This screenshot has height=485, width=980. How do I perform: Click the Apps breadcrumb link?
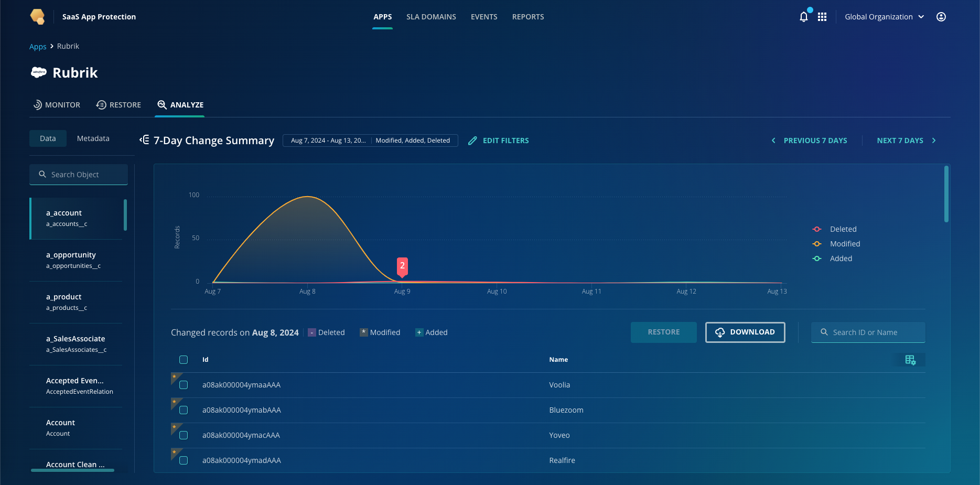(x=38, y=46)
